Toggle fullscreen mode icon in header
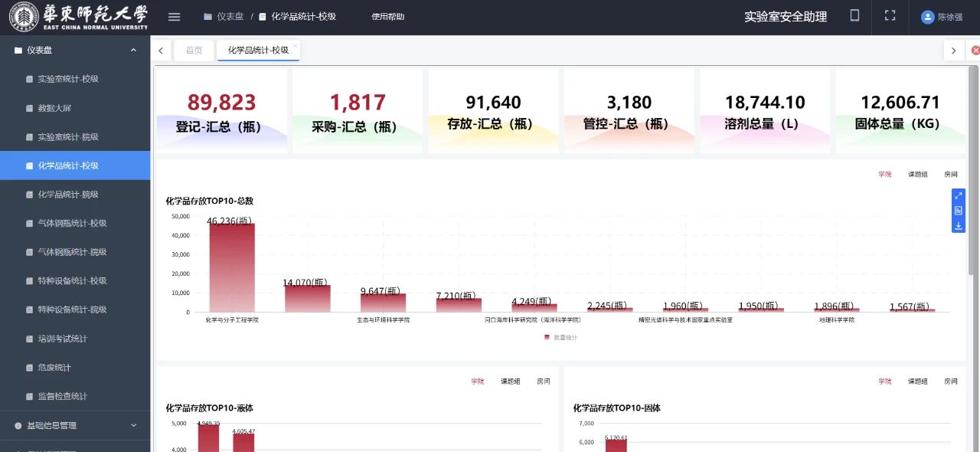This screenshot has width=980, height=452. (x=890, y=16)
